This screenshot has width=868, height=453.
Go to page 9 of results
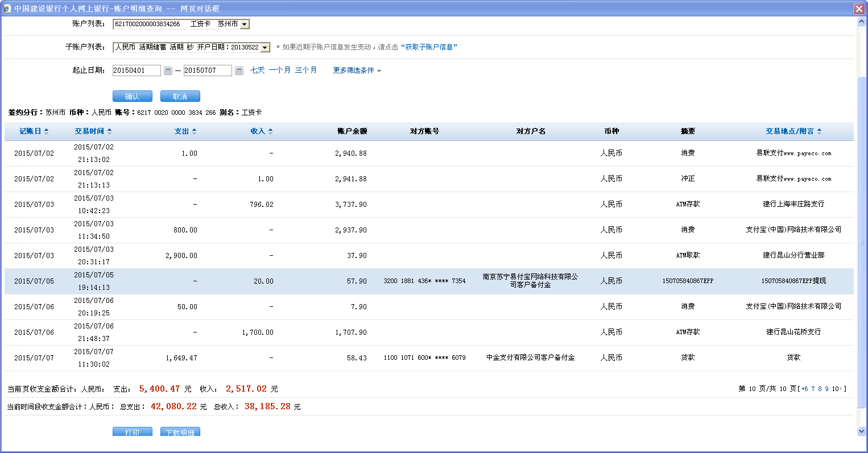coord(827,389)
